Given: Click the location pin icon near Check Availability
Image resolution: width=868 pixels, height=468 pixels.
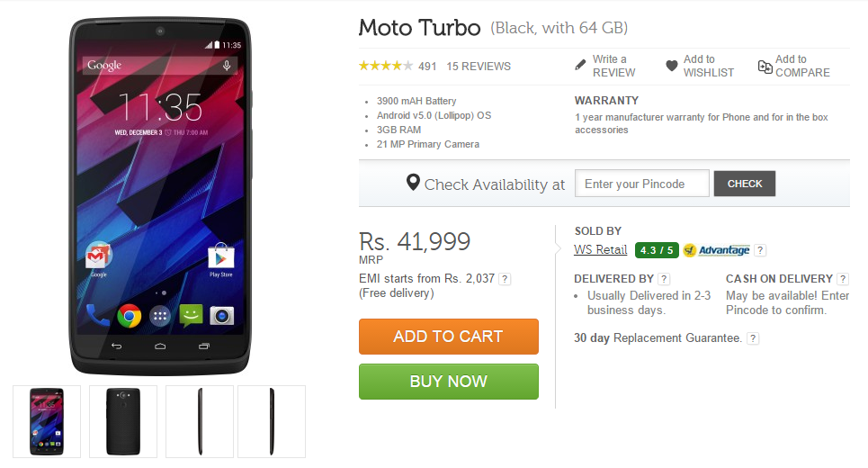Looking at the screenshot, I should (413, 183).
